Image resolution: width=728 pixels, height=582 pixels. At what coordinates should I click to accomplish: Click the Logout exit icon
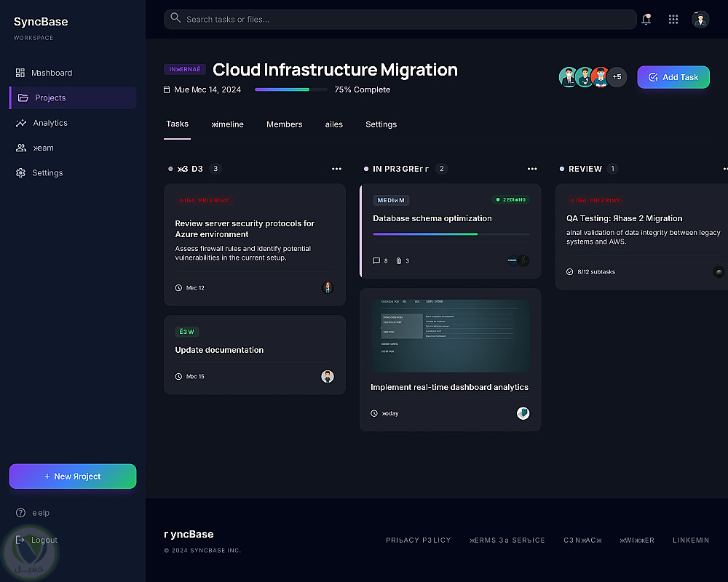[20, 540]
